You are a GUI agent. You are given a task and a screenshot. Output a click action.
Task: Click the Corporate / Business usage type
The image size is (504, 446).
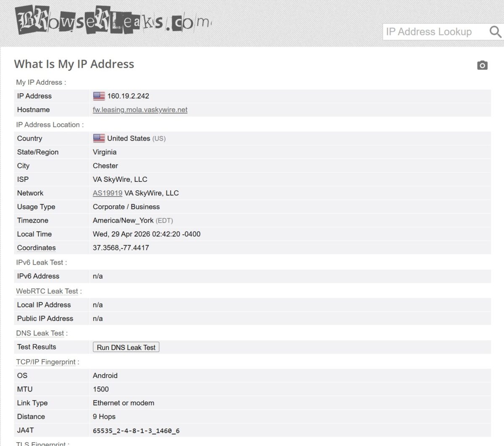(126, 207)
